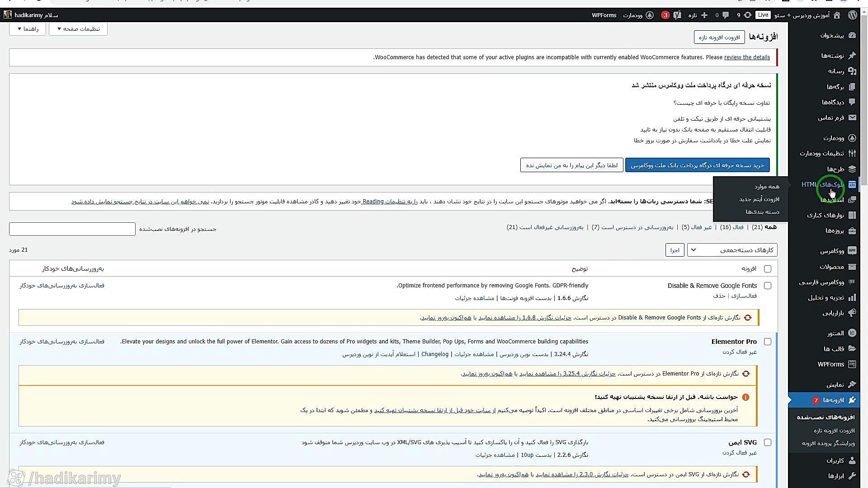Click کاربران users icon
The height and width of the screenshot is (488, 868).
tap(852, 460)
